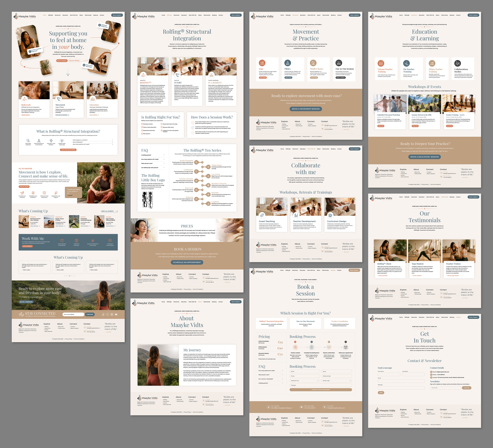The width and height of the screenshot is (493, 448).
Task: Click the magnifier icon for Breath & Orientation
Action: [x=196, y=162]
